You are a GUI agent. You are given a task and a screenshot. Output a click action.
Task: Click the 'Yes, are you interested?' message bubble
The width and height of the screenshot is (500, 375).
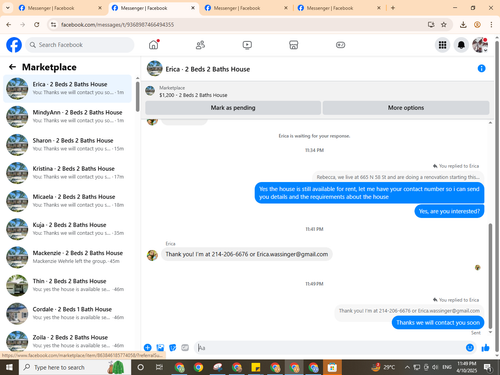(x=449, y=211)
